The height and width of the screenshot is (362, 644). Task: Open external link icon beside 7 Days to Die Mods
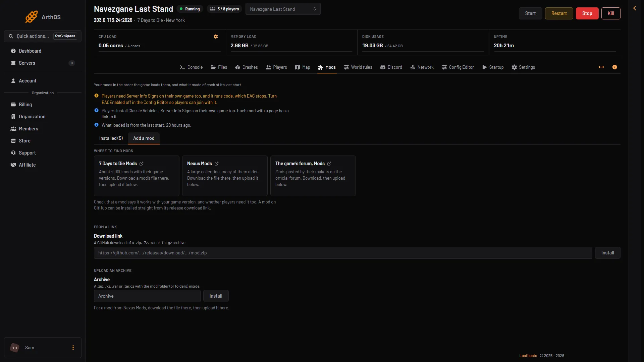pyautogui.click(x=142, y=164)
